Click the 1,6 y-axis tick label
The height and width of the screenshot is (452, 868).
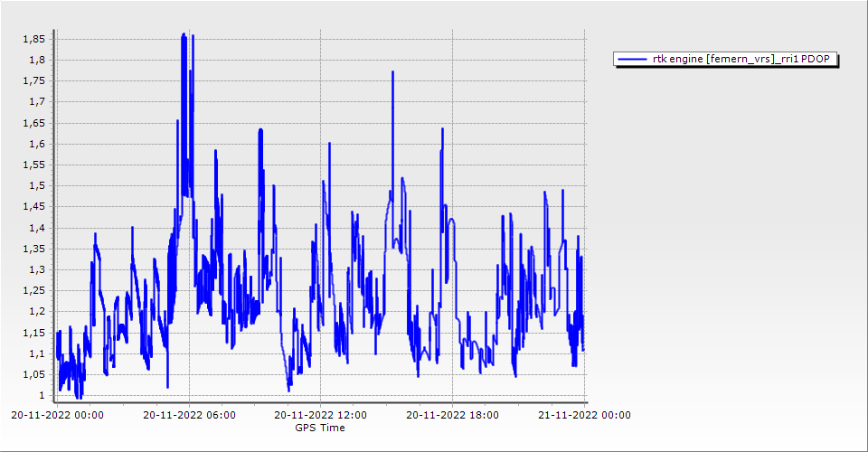pyautogui.click(x=37, y=144)
